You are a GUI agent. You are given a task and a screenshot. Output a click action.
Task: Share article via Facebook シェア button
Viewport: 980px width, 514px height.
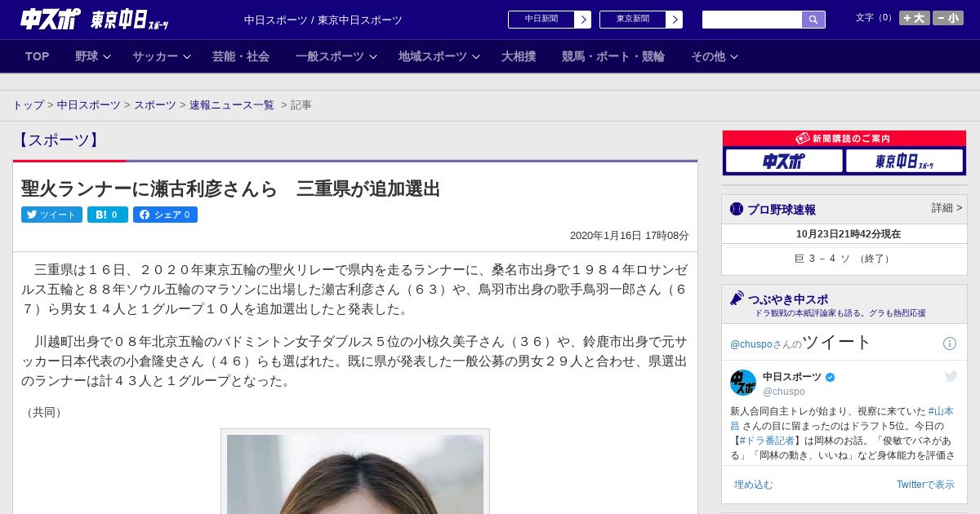point(165,215)
